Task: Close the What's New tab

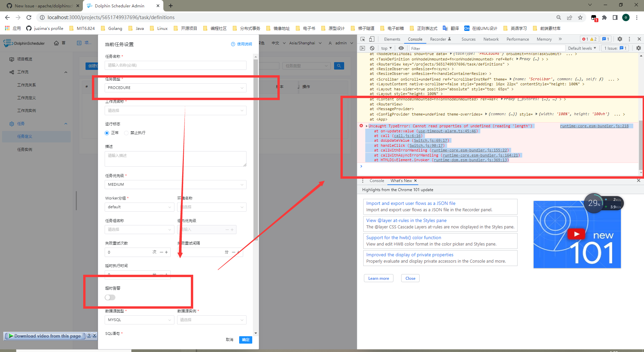Action: click(415, 181)
